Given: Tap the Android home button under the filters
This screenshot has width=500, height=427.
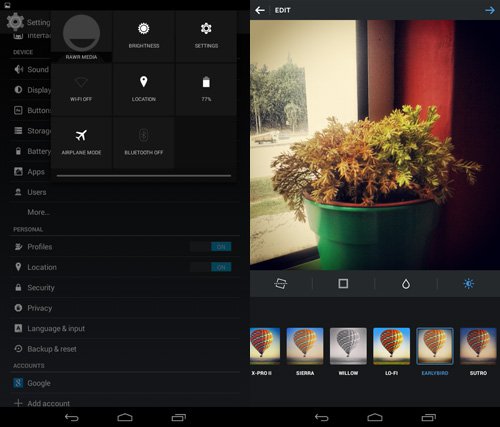Looking at the screenshot, I should (x=375, y=417).
